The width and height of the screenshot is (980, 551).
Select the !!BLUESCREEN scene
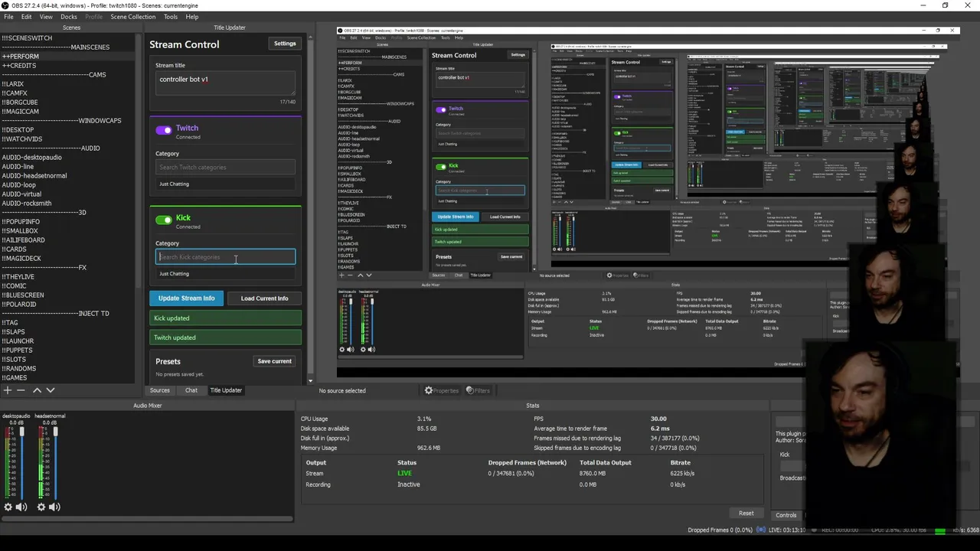69,295
